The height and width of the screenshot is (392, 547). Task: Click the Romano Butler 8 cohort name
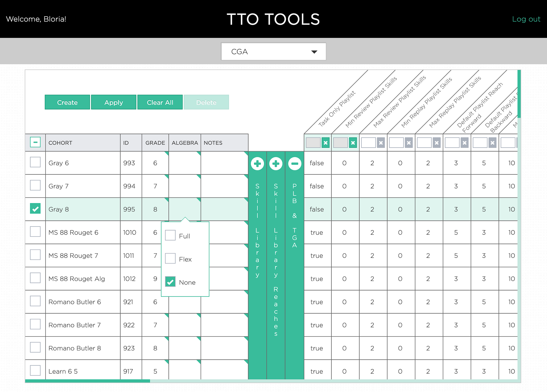click(75, 348)
